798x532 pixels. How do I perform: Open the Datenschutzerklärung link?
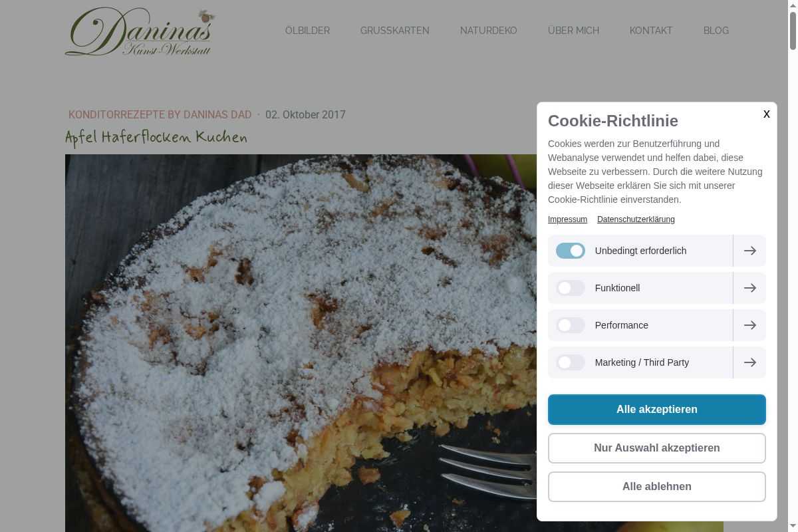[x=636, y=219]
